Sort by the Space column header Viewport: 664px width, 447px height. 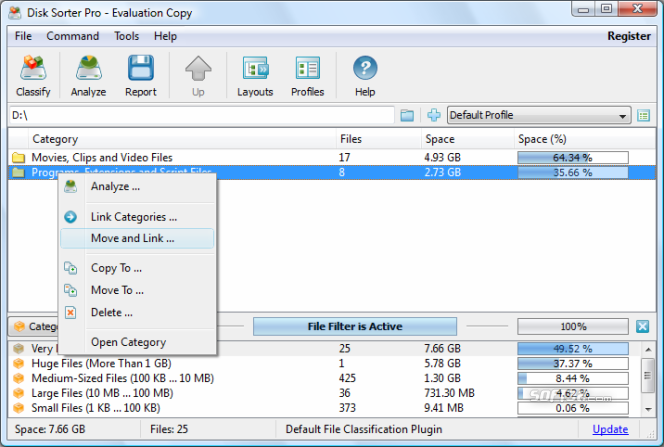[468, 139]
